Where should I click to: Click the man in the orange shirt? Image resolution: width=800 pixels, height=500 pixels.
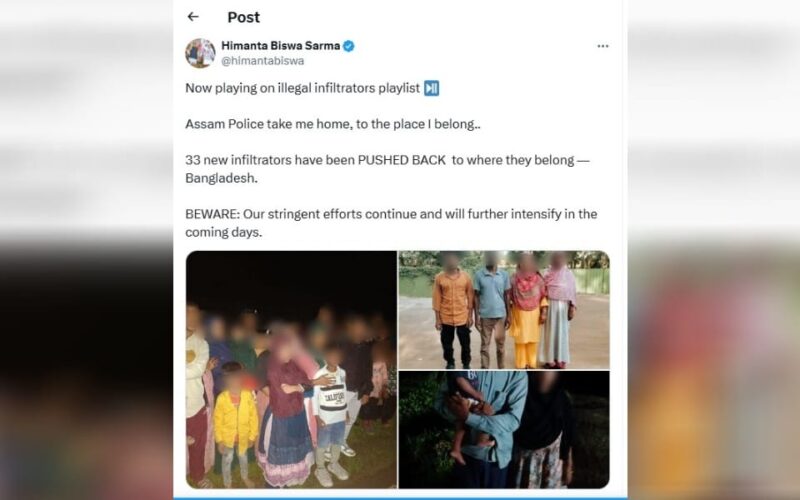click(x=453, y=305)
